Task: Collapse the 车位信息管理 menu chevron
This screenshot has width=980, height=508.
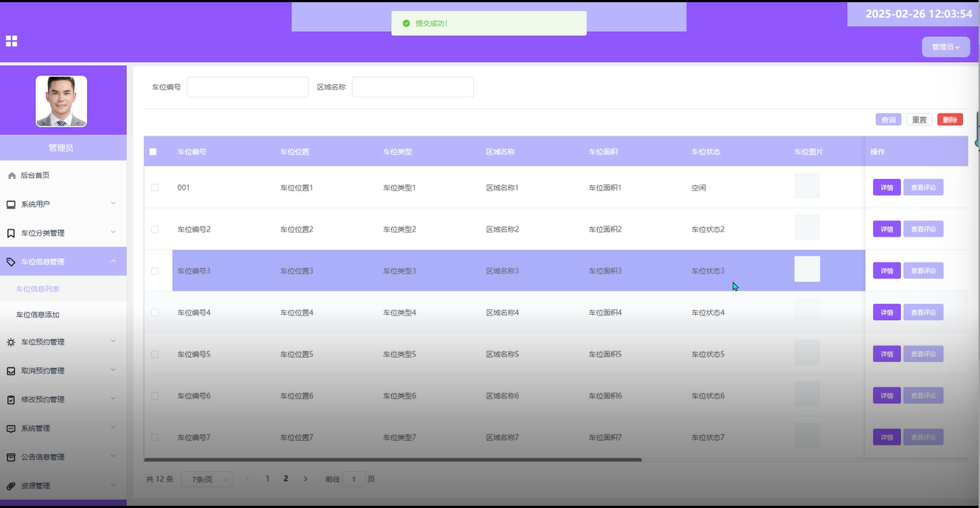Action: pos(113,260)
